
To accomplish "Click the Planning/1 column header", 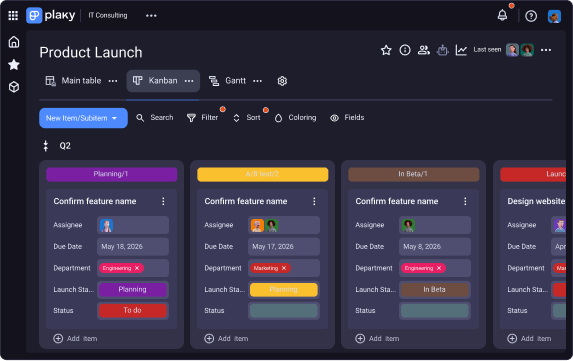I will [111, 174].
